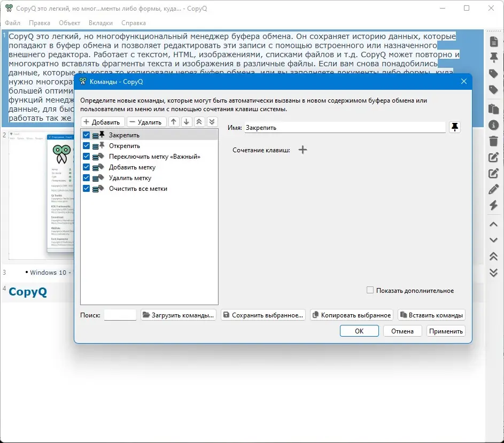The height and width of the screenshot is (443, 504).
Task: Toggle checkbox for «Удалить метку»
Action: (x=86, y=178)
